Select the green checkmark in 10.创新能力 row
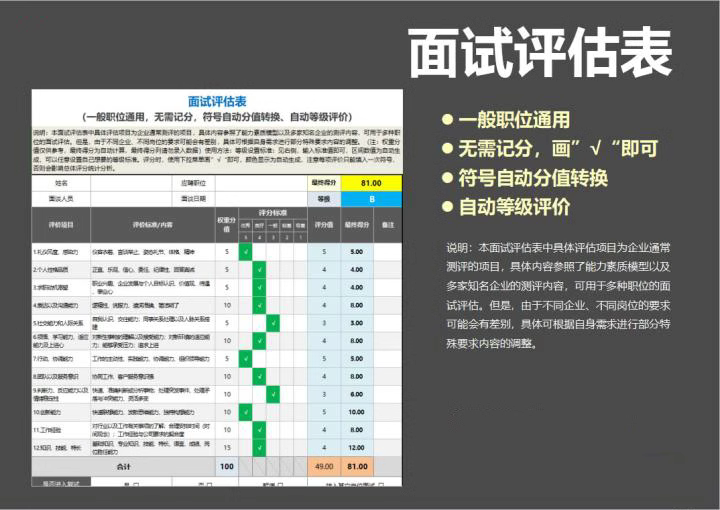 246,411
